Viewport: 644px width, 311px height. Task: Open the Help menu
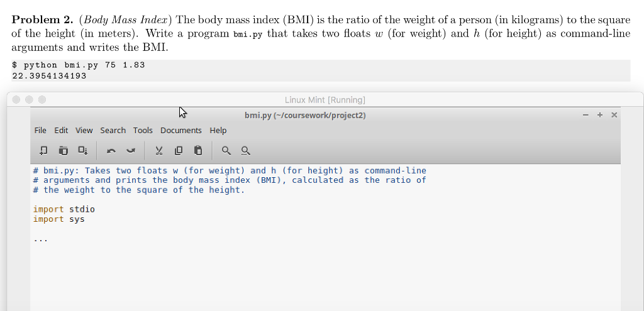coord(218,130)
